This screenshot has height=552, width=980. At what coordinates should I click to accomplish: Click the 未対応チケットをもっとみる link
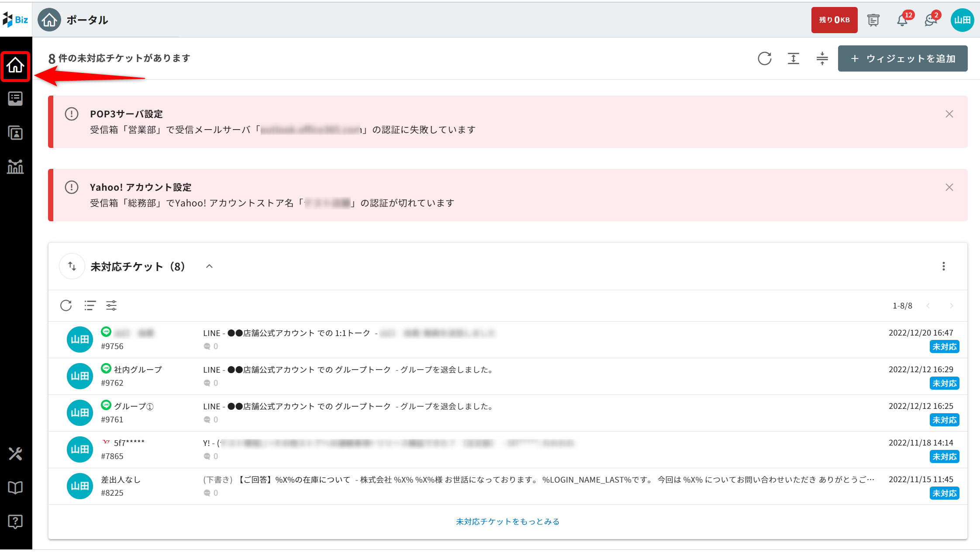coord(507,521)
